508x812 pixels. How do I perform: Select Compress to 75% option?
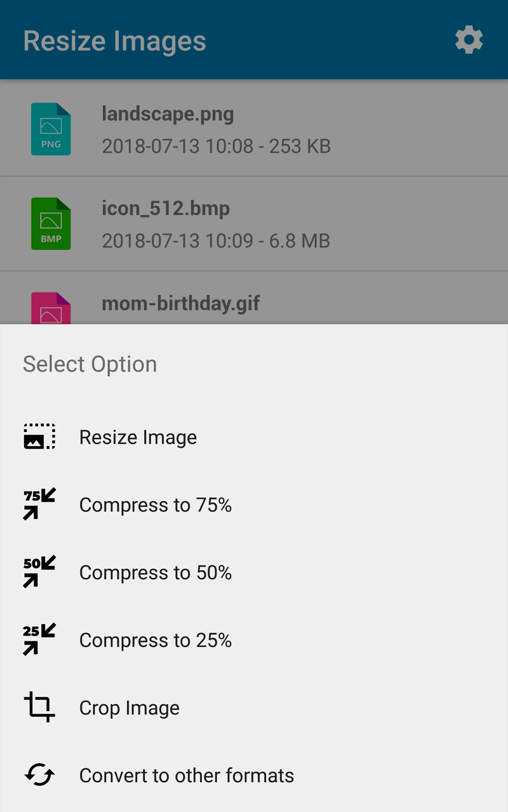coord(254,505)
